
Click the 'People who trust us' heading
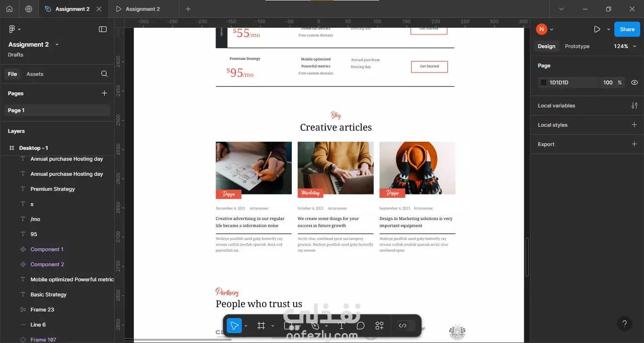[x=259, y=304]
